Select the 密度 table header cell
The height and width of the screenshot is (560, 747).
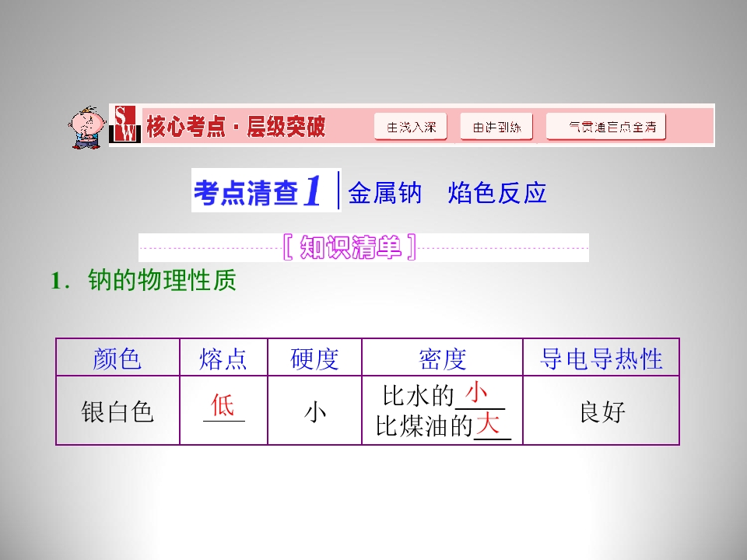442,359
